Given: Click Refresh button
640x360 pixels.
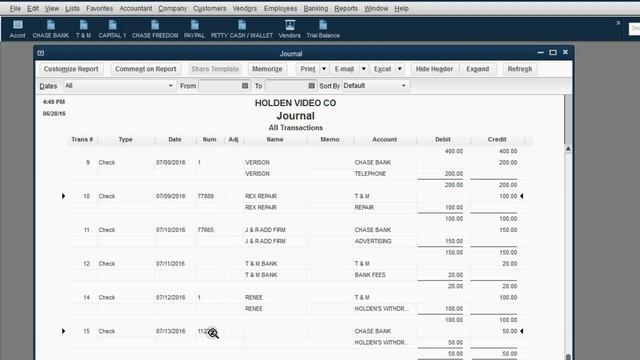Looking at the screenshot, I should pos(520,69).
